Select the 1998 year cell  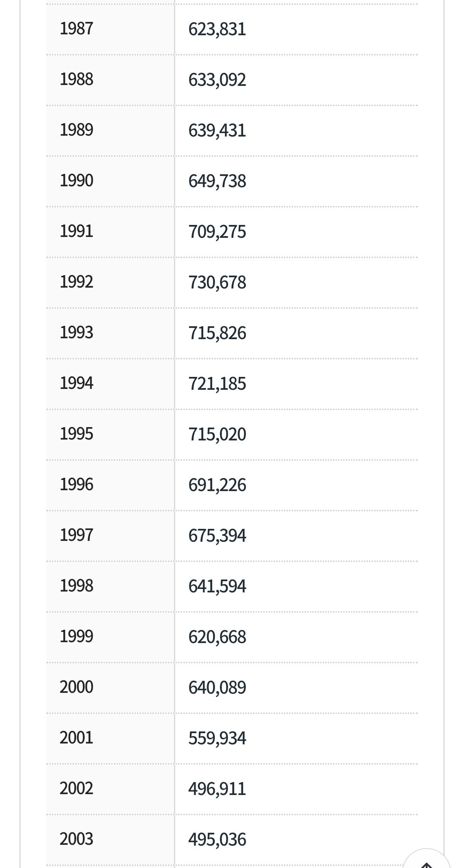click(x=76, y=586)
